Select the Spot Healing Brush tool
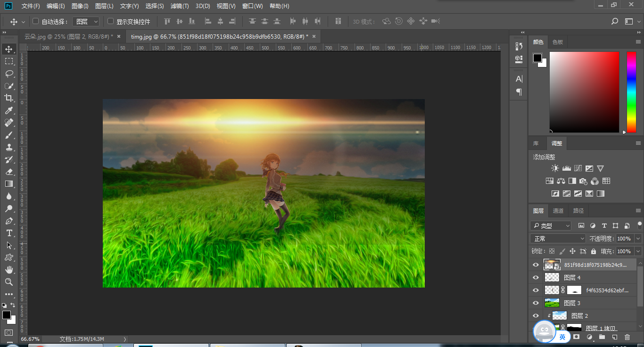 pyautogui.click(x=9, y=123)
